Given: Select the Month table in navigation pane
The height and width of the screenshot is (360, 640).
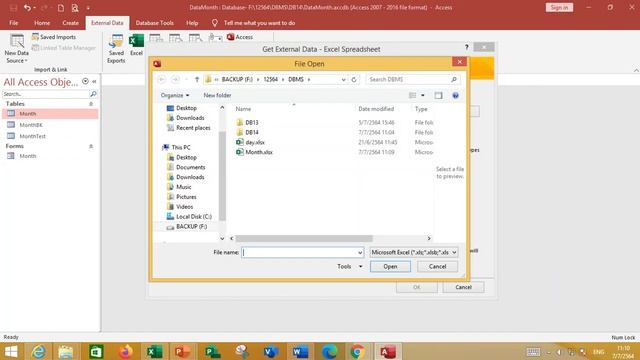Looking at the screenshot, I should point(50,113).
